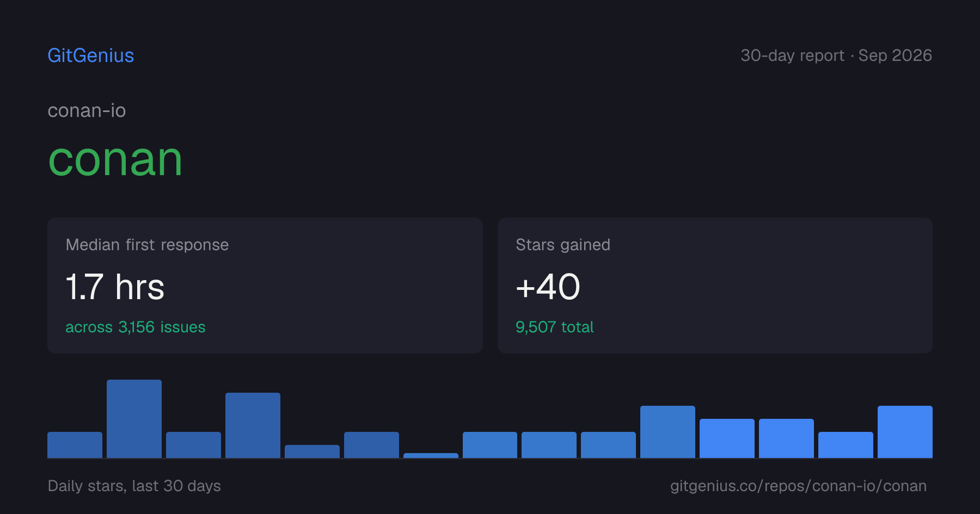Click the Median first response heading
The height and width of the screenshot is (514, 980).
pos(147,245)
